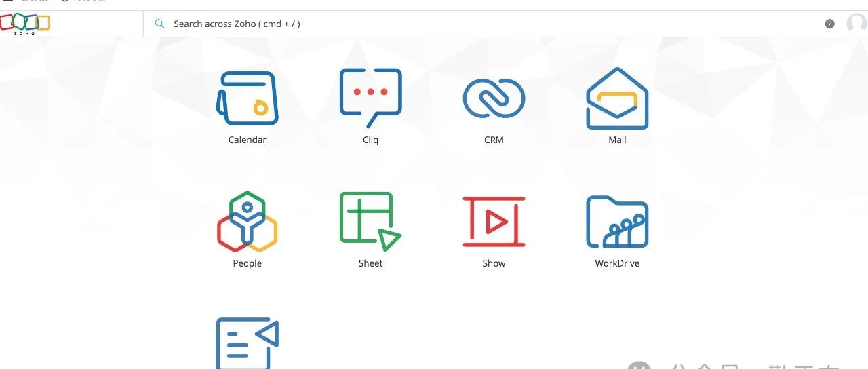Open the CRM app icon
The width and height of the screenshot is (868, 369).
(494, 98)
